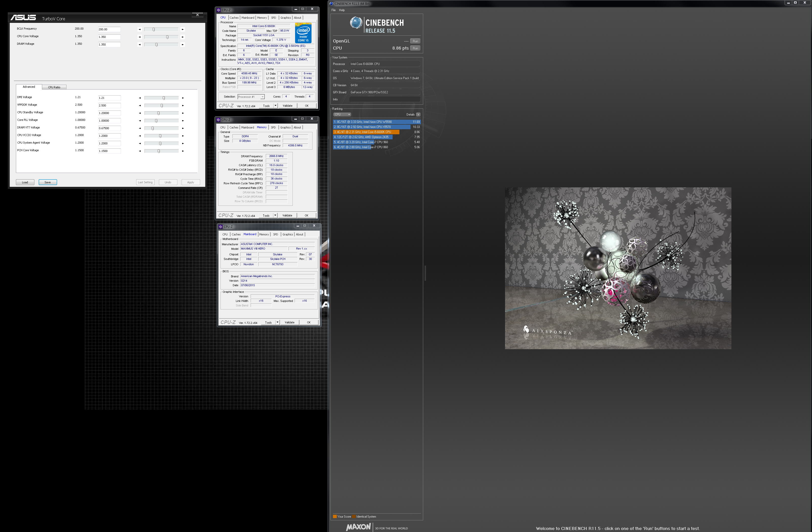This screenshot has height=532, width=812.
Task: Click Validate in CPU-Z Memory window
Action: point(287,215)
